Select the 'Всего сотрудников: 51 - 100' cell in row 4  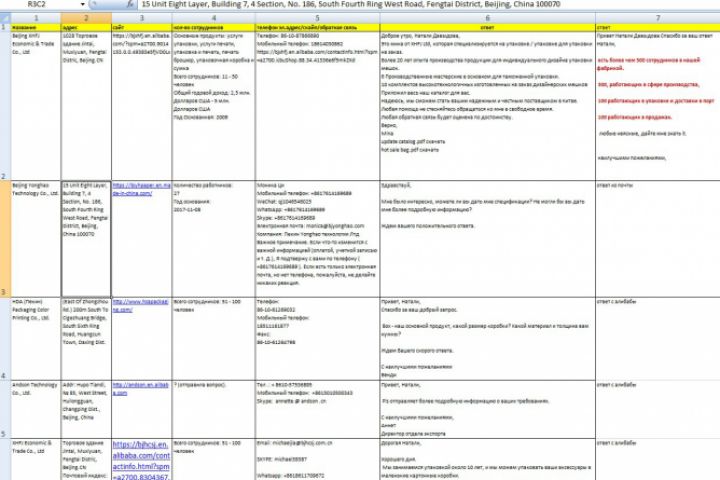pyautogui.click(x=214, y=339)
